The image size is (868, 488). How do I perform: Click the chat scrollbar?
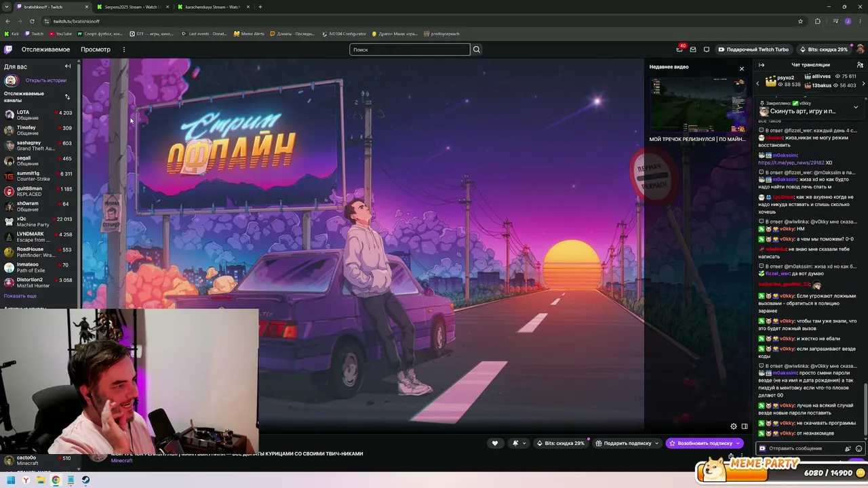(x=866, y=409)
